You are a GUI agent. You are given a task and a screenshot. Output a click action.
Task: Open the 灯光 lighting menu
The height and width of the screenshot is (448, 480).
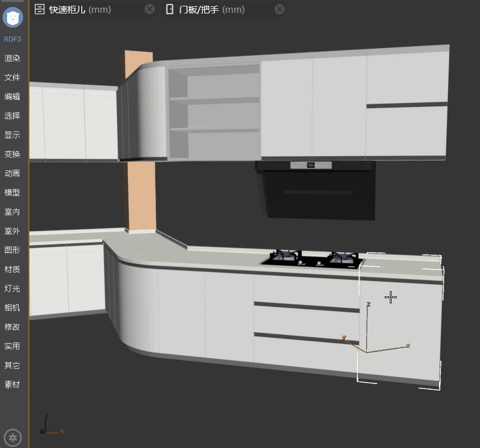click(x=12, y=289)
